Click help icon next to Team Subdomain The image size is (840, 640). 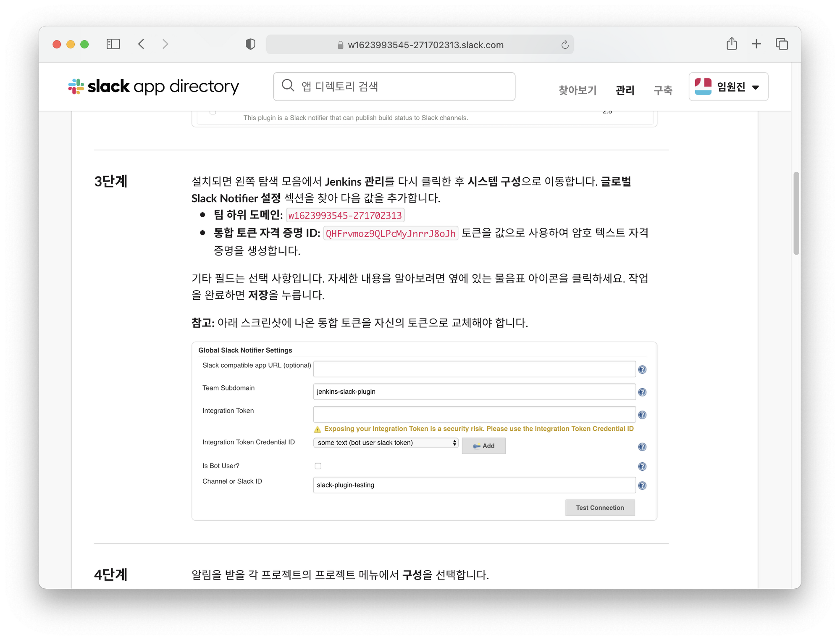[x=642, y=392]
